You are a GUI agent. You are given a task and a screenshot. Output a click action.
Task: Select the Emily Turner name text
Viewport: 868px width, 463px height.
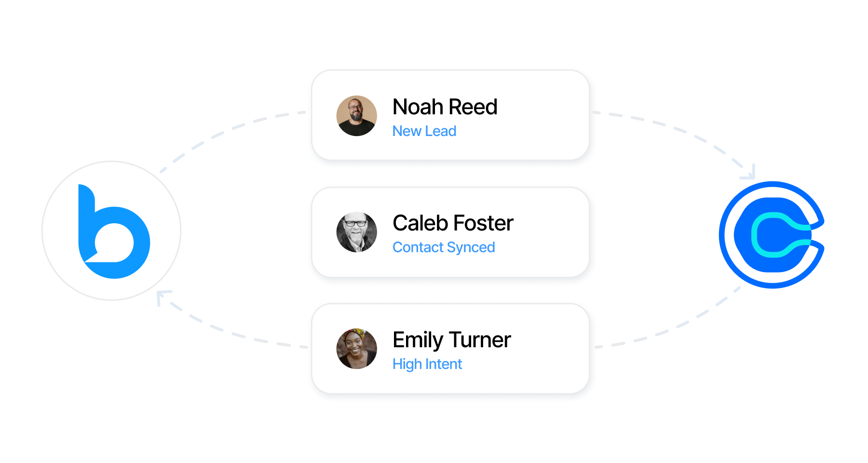click(451, 340)
